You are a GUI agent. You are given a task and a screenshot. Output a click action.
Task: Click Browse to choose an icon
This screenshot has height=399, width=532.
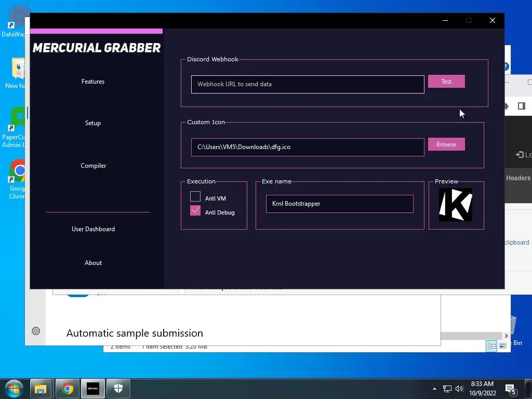tap(446, 144)
